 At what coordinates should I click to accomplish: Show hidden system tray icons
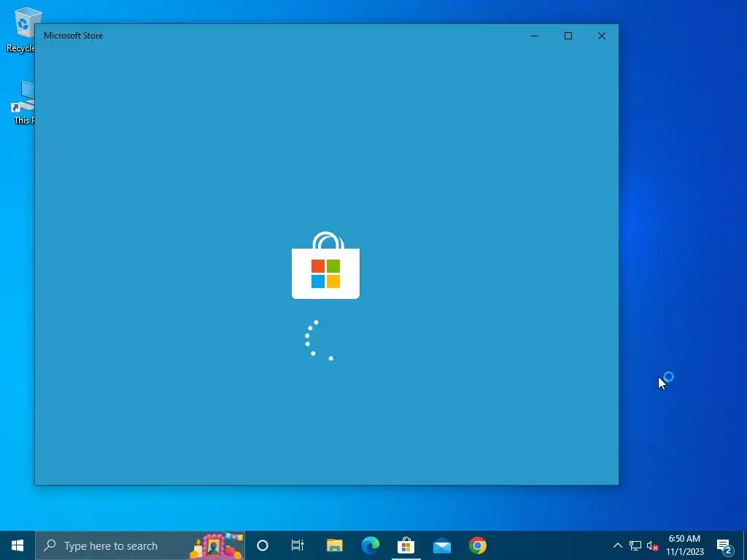coord(617,545)
